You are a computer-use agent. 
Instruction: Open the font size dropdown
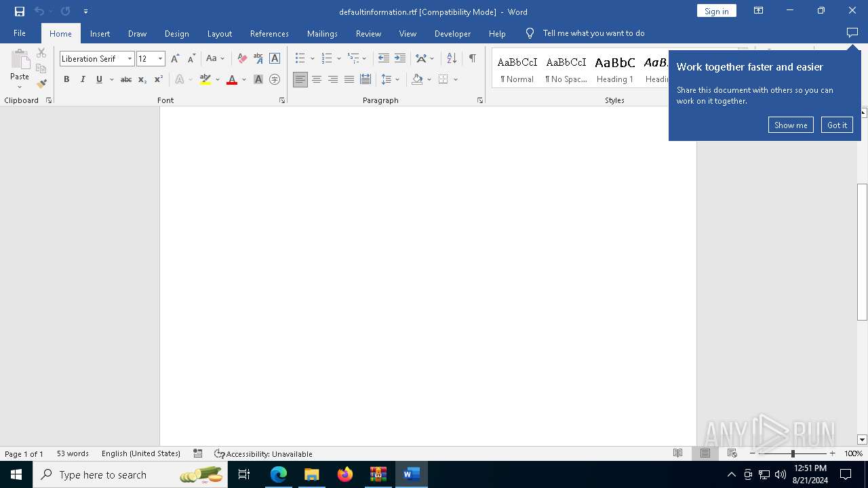coord(161,59)
